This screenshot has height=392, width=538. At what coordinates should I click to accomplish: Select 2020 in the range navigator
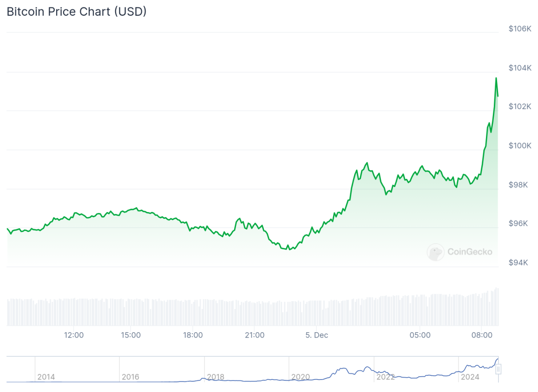click(x=300, y=377)
